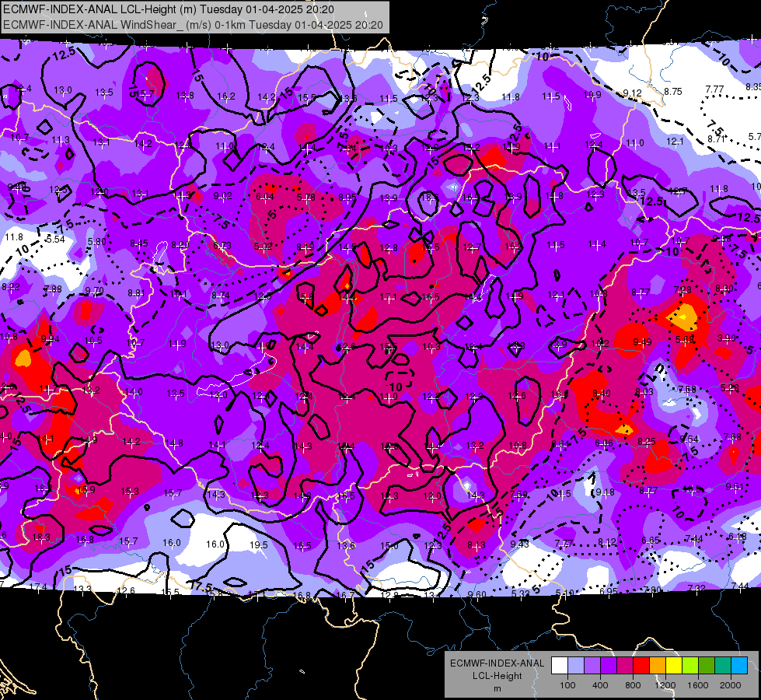Click the wind shear value 3.90

[x=727, y=338]
